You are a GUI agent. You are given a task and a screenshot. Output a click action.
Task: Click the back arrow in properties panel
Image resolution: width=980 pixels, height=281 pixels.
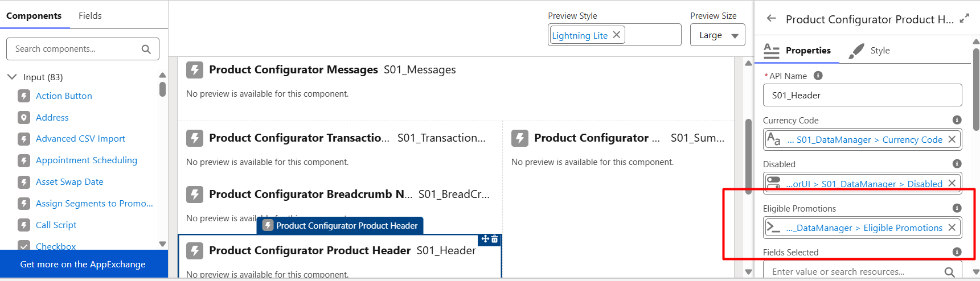coord(772,18)
